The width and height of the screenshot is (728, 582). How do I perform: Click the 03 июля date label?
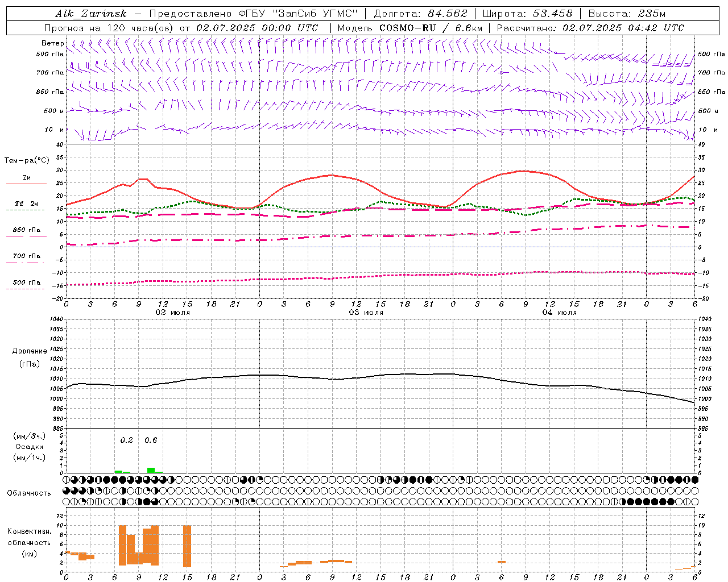[366, 313]
